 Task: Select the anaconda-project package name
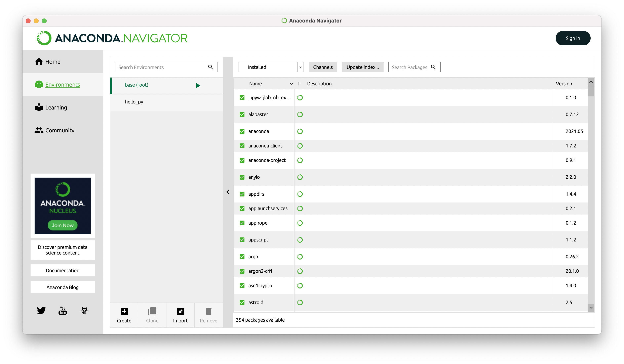point(267,160)
